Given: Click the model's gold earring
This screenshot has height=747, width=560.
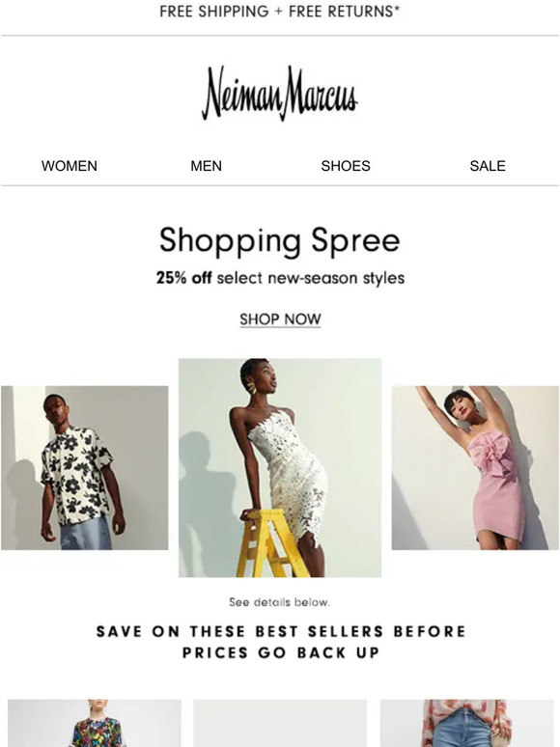Looking at the screenshot, I should click(x=251, y=386).
